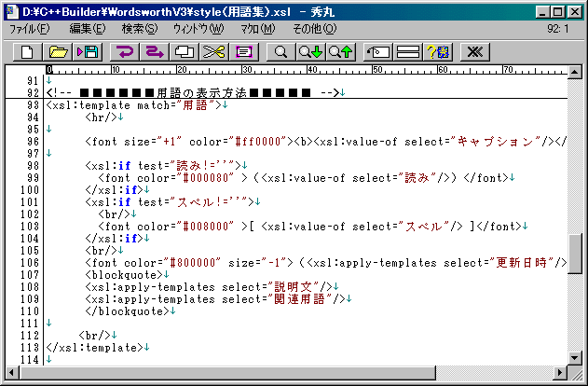Click the find previous up-arrow search icon
Image resolution: width=588 pixels, height=386 pixels.
click(341, 51)
